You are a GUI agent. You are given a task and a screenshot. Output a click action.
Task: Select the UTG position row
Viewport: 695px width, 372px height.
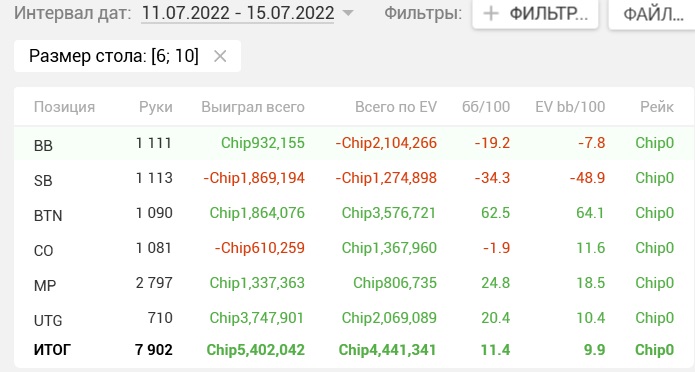click(x=355, y=318)
